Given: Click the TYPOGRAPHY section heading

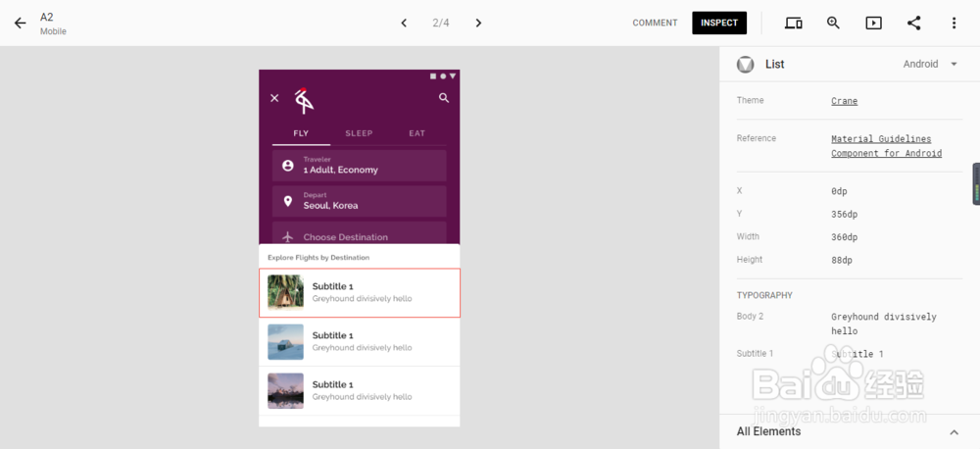Looking at the screenshot, I should click(x=764, y=295).
